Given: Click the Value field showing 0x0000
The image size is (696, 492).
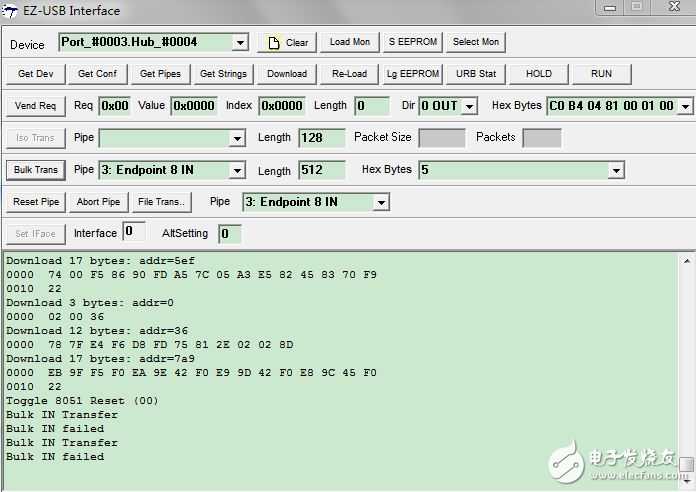Looking at the screenshot, I should click(x=194, y=106).
